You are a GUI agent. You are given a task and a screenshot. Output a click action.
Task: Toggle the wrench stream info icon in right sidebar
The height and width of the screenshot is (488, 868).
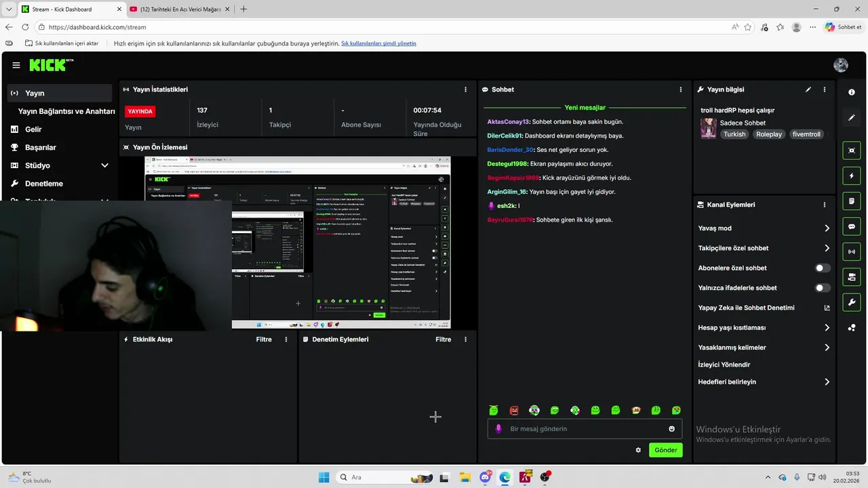coord(852,302)
